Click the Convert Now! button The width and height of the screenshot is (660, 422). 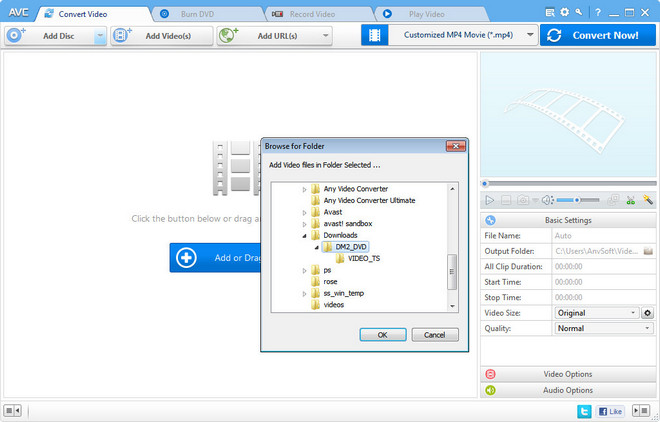pos(598,35)
